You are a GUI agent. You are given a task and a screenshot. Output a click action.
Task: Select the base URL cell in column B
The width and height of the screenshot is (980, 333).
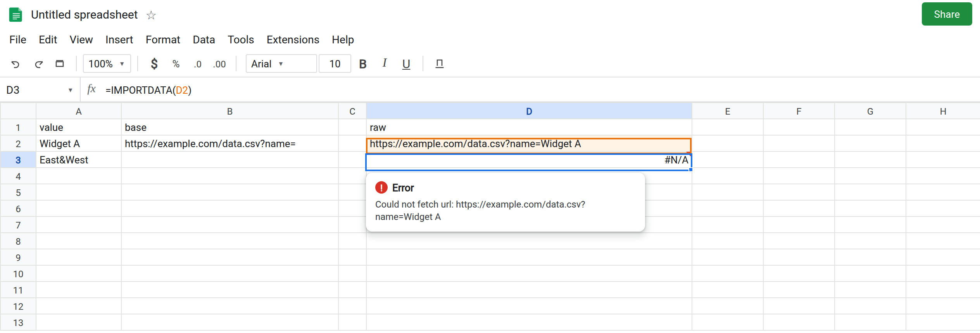(230, 144)
